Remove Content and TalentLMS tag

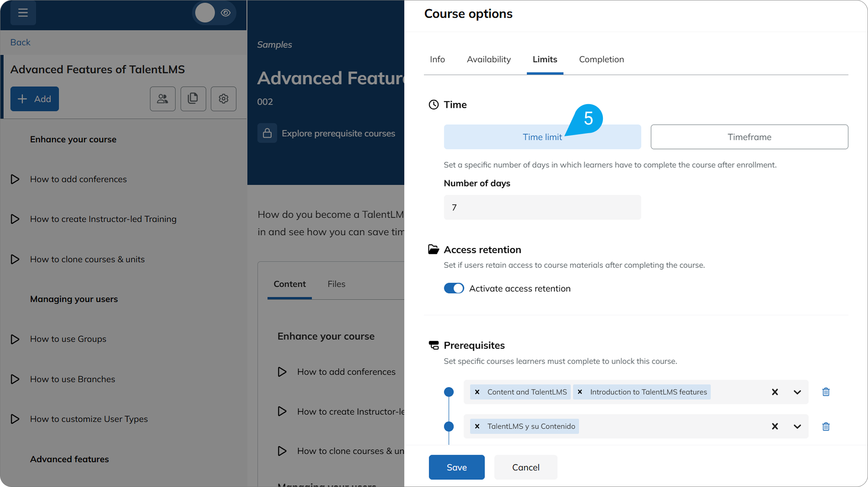[x=477, y=392]
